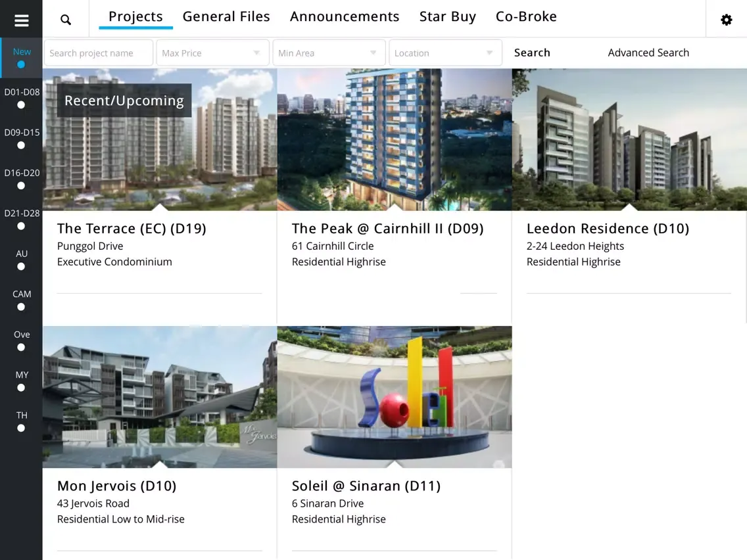Viewport: 747px width, 560px height.
Task: Expand the Max Price dropdown
Action: (x=212, y=53)
